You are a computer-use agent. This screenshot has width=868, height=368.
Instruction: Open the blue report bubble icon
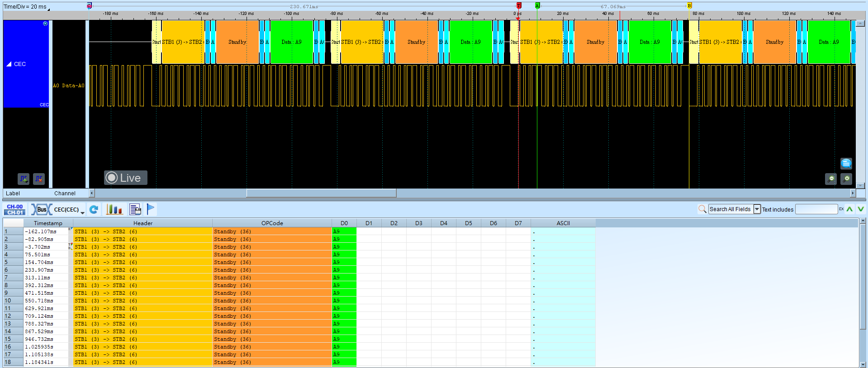pyautogui.click(x=846, y=163)
